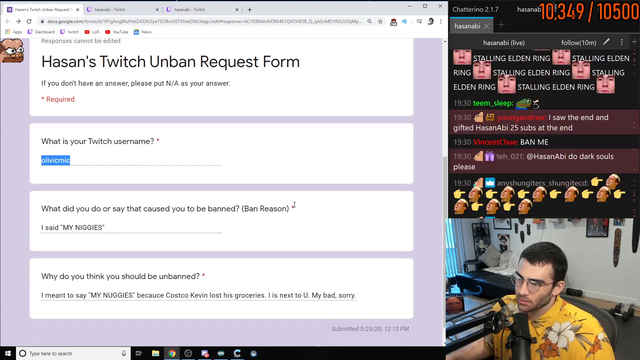Click username teh_021 in chat

511,156
